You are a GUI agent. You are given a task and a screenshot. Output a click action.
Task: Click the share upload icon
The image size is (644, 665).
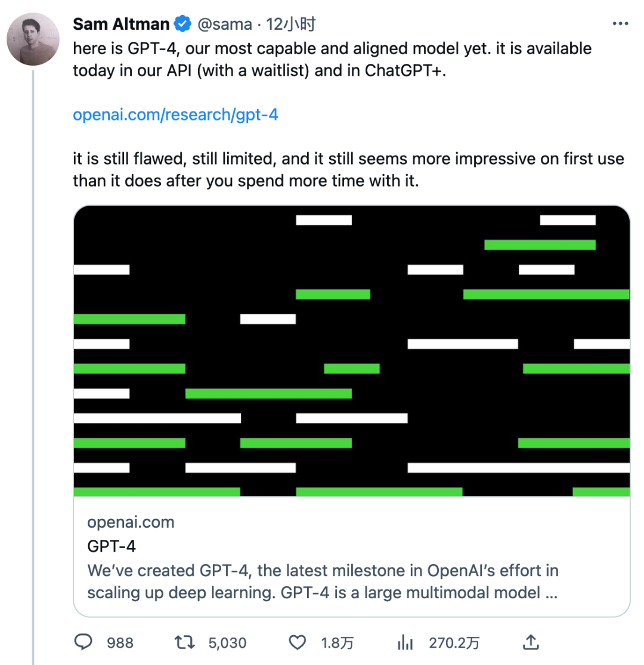pos(530,642)
